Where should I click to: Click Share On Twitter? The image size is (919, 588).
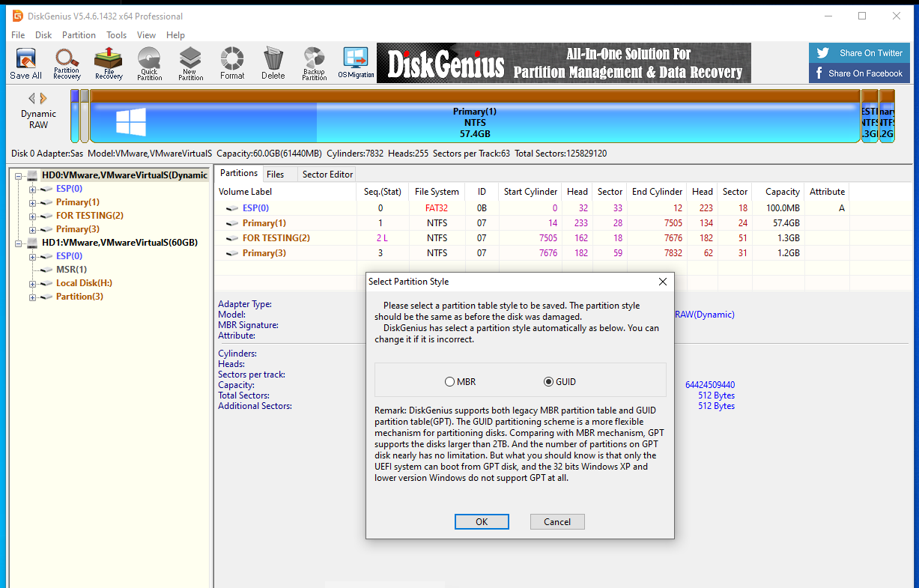[x=861, y=53]
